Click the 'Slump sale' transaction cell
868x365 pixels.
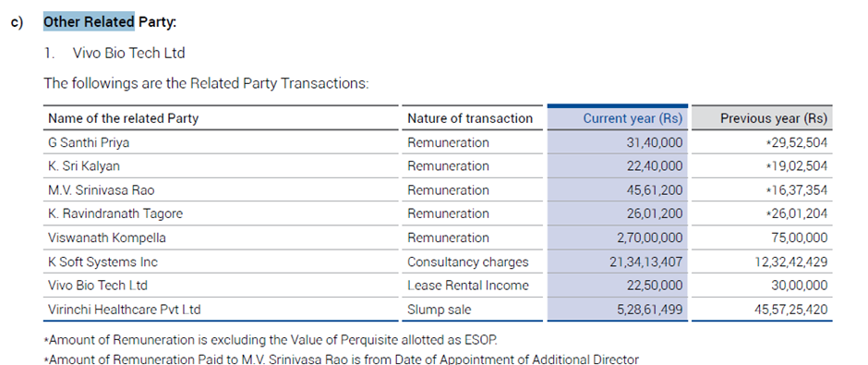(439, 310)
